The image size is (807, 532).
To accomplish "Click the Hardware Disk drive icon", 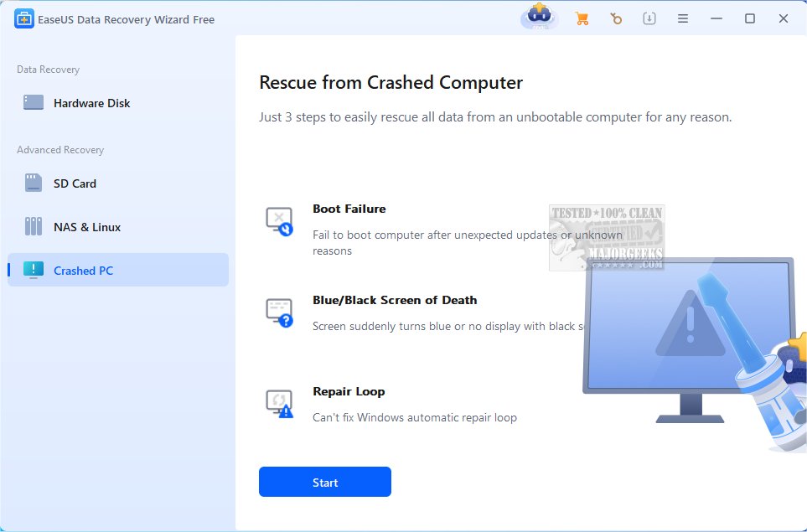I will tap(34, 103).
